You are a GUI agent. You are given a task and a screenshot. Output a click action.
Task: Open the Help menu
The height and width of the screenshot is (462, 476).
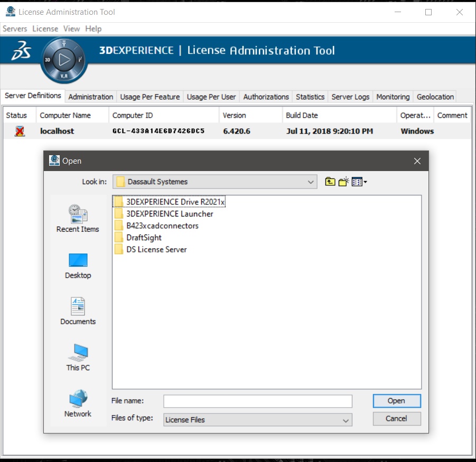(93, 29)
